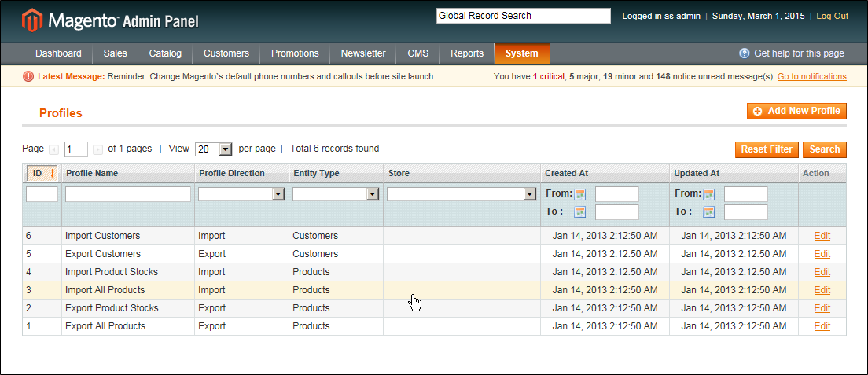Click Get help for this page
Viewport: 868px width, 375px height.
point(799,53)
